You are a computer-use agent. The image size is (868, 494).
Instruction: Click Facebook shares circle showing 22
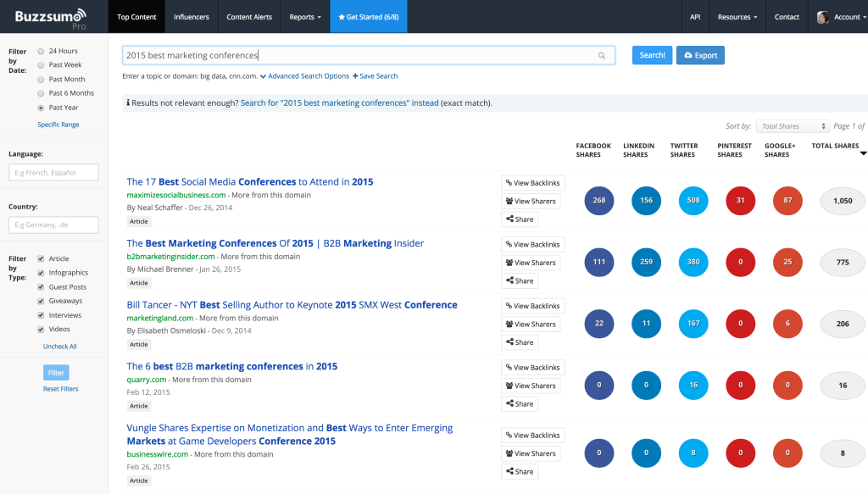[x=599, y=323]
